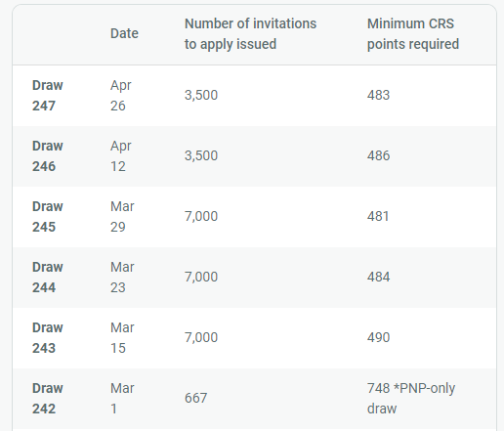Click the Date column header
This screenshot has width=504, height=431.
[124, 33]
